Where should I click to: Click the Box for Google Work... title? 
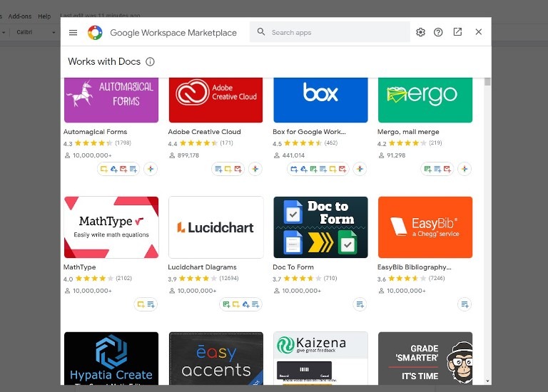309,132
